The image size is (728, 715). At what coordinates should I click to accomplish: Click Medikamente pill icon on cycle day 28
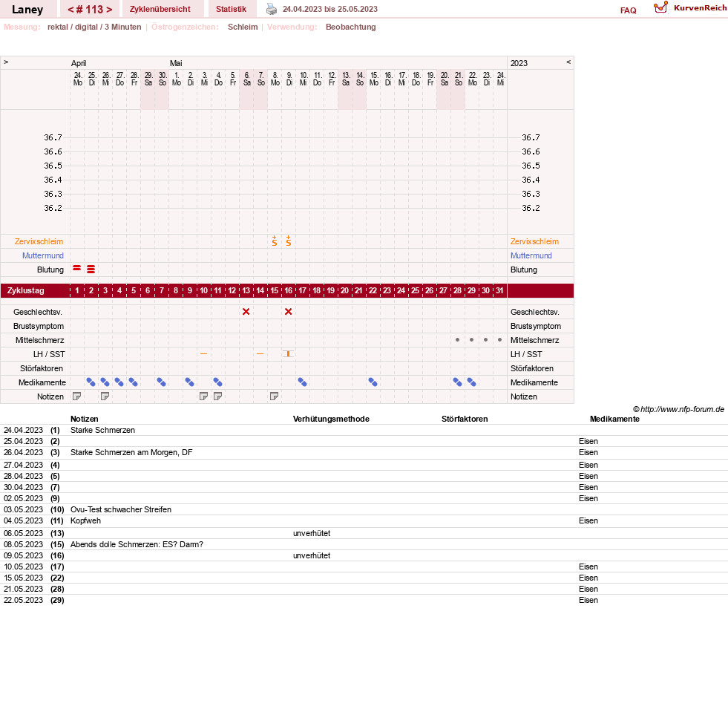pyautogui.click(x=457, y=382)
